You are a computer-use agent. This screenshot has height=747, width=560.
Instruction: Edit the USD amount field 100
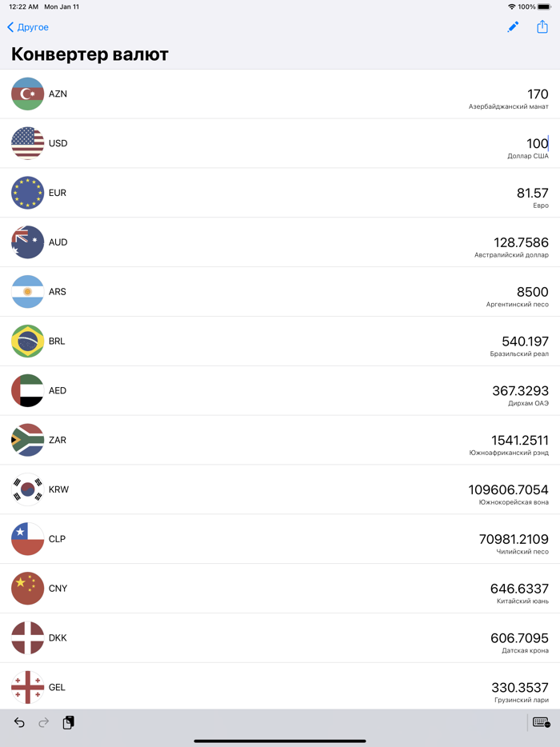click(537, 144)
